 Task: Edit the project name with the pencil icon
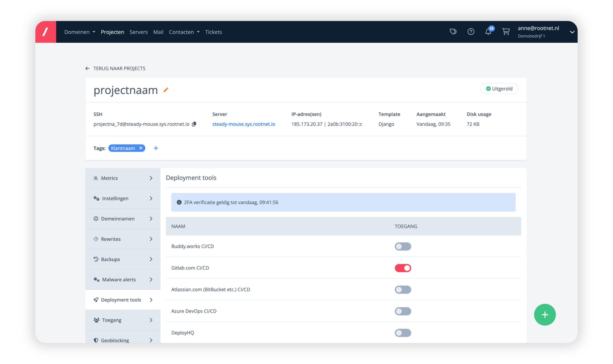click(x=166, y=90)
